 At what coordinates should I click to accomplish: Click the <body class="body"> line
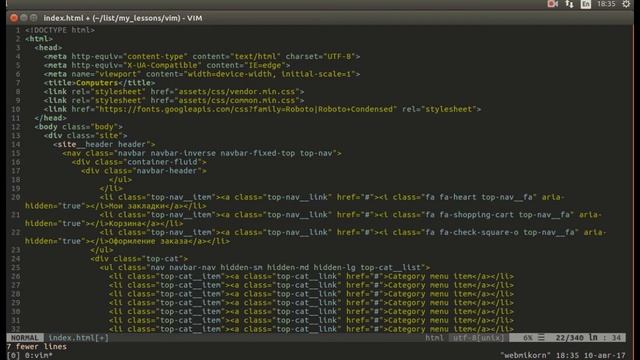click(x=78, y=127)
